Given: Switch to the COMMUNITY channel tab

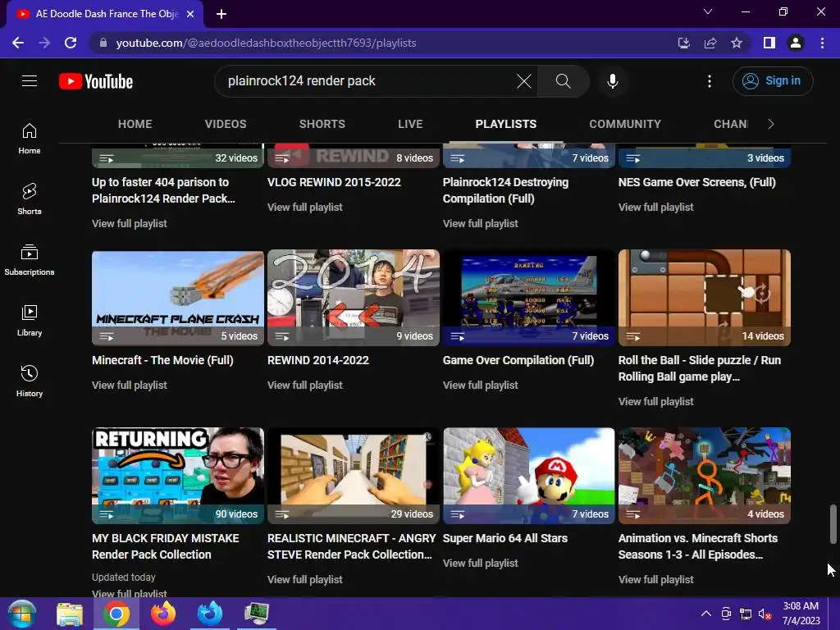Looking at the screenshot, I should pyautogui.click(x=625, y=124).
